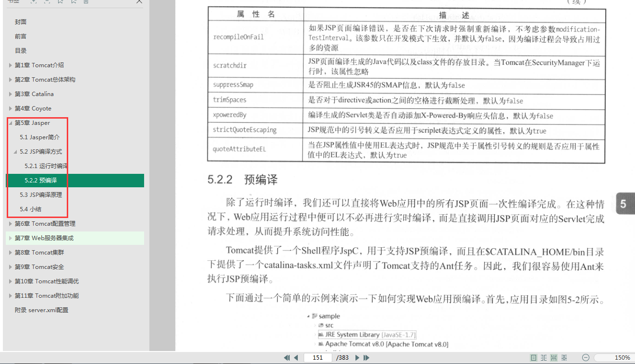Go to 第6章 Tomcat配置管理
Image resolution: width=635 pixels, height=364 pixels.
(45, 224)
